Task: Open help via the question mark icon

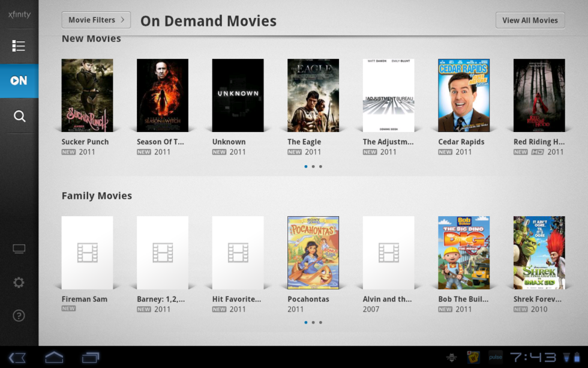Action: coord(19,316)
